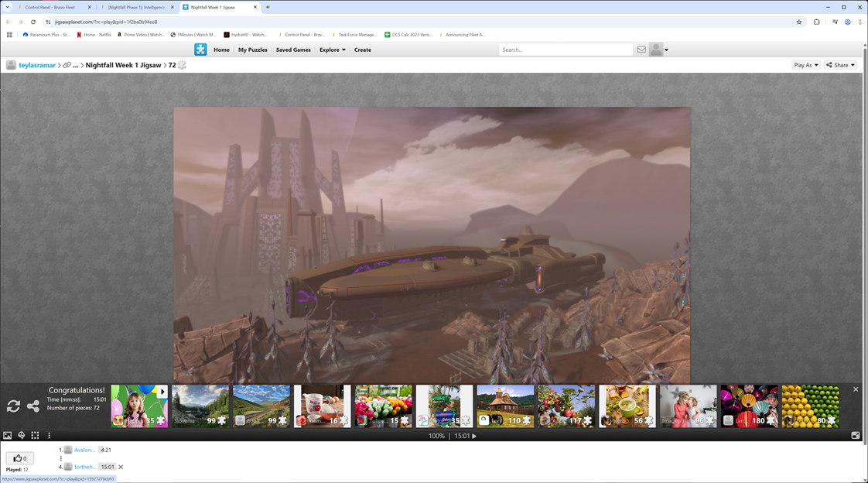Click the ghost image icon in bottom toolbar
868x483 pixels.
pyautogui.click(x=21, y=435)
